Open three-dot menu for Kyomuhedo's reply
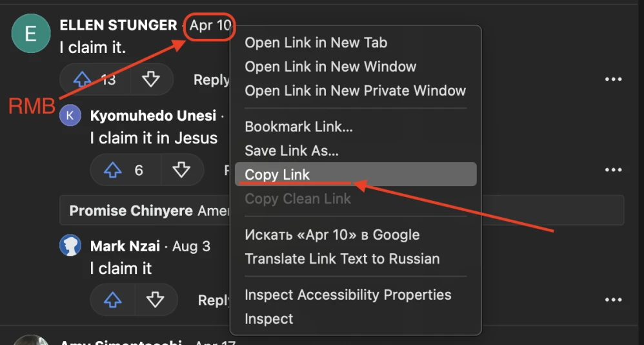This screenshot has height=345, width=644. [613, 170]
